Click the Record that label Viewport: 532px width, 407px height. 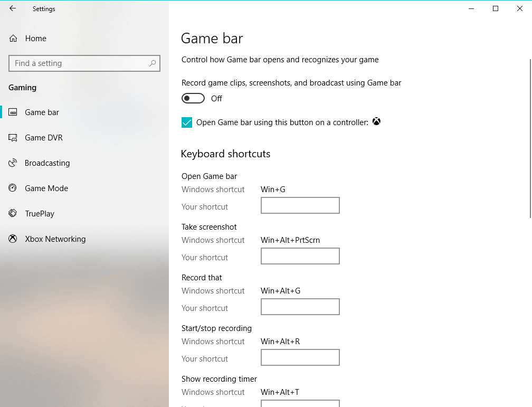(x=202, y=278)
